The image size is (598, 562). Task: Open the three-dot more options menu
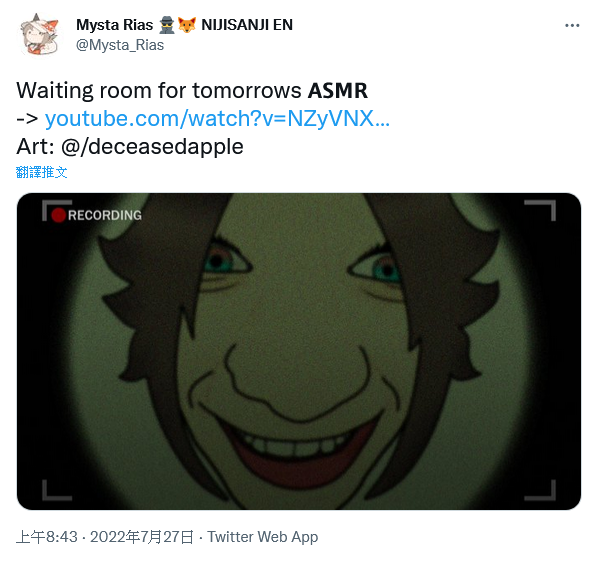tap(572, 26)
